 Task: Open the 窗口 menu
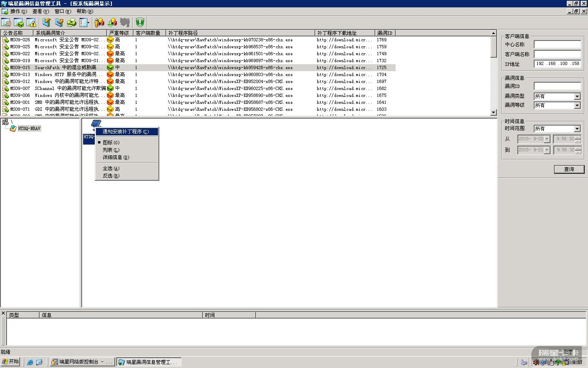tap(62, 11)
